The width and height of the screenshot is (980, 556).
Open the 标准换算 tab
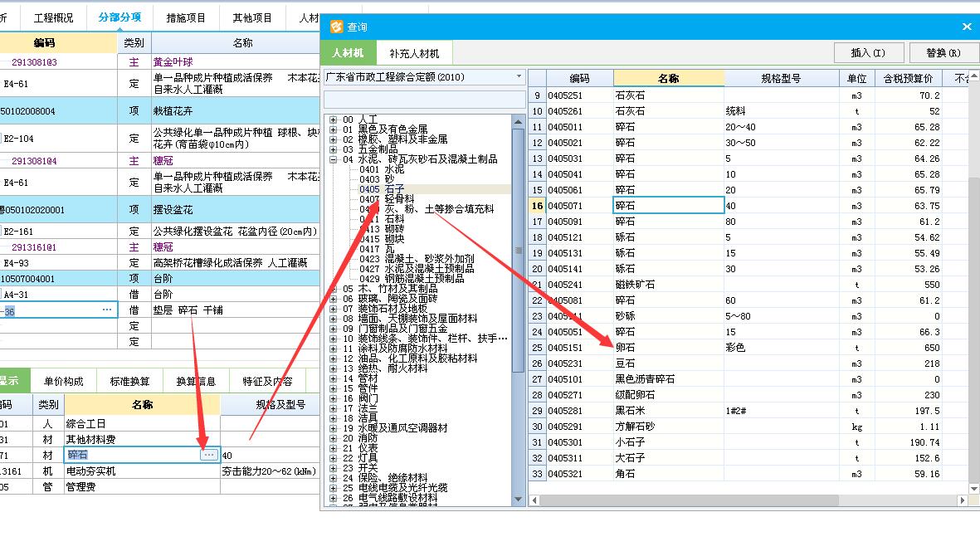tap(129, 381)
